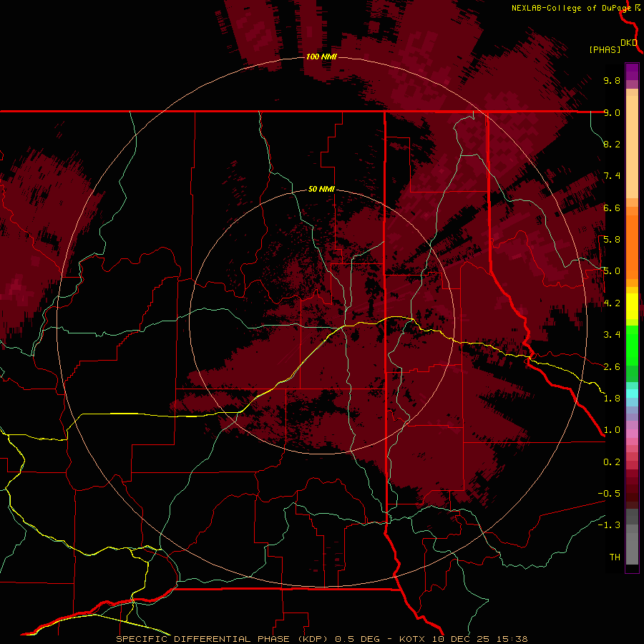644x644 pixels.
Task: Click the 9.0 value on the scale
Action: pos(612,112)
